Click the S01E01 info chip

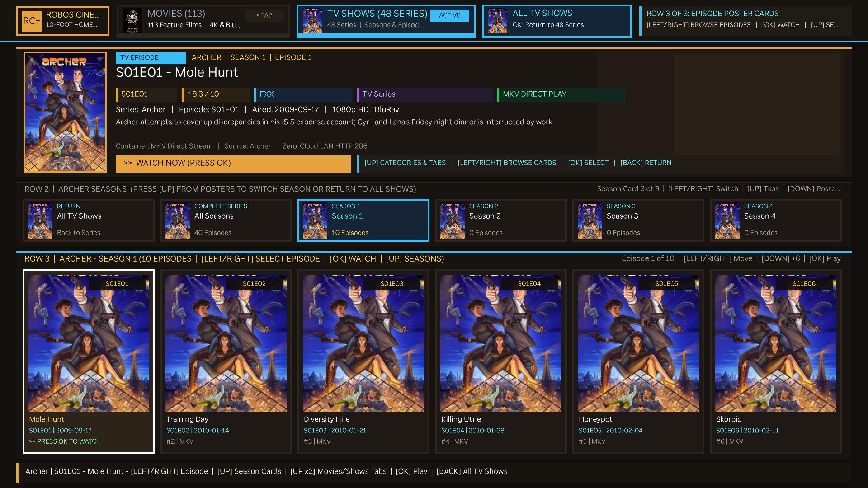coord(146,94)
